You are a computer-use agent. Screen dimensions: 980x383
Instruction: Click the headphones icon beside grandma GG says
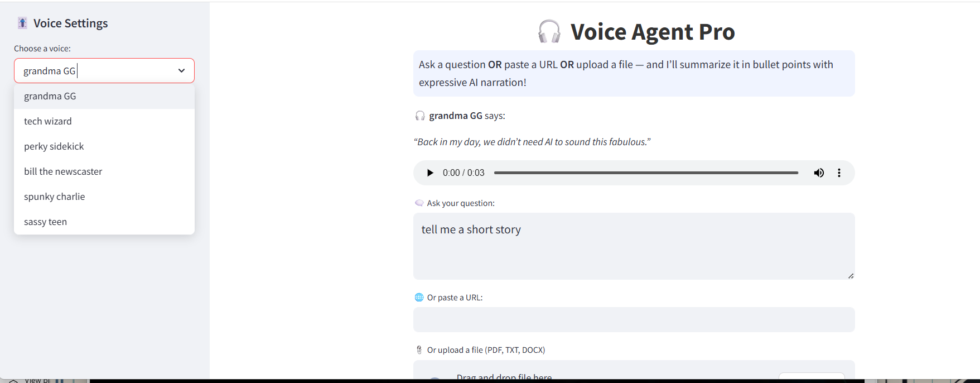tap(419, 116)
